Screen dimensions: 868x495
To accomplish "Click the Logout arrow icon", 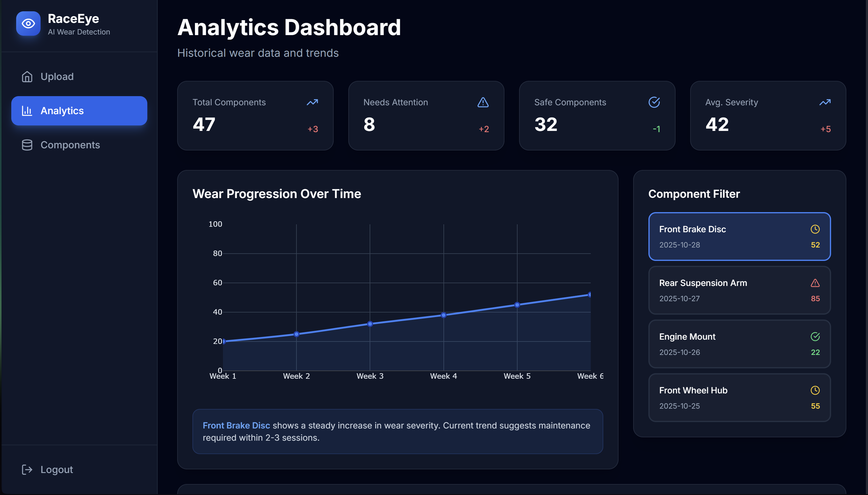I will [27, 469].
